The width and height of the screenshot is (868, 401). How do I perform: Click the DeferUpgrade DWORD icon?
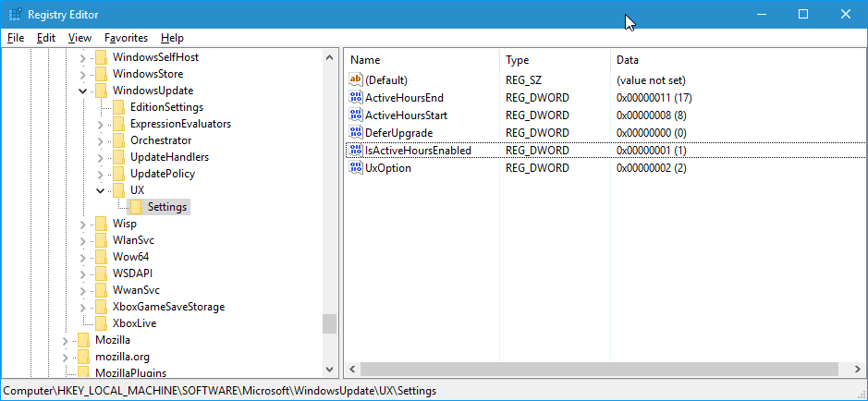point(355,133)
